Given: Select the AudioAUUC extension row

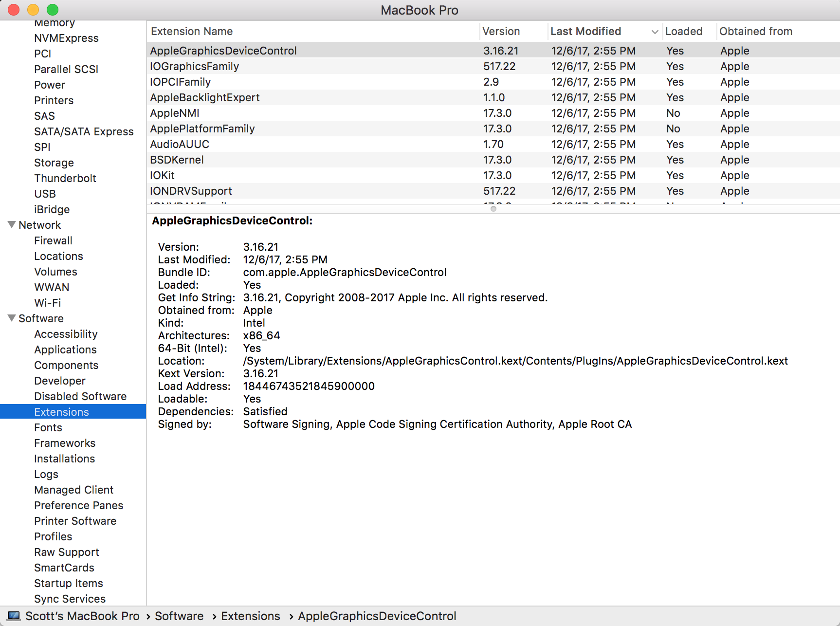Looking at the screenshot, I should click(493, 144).
